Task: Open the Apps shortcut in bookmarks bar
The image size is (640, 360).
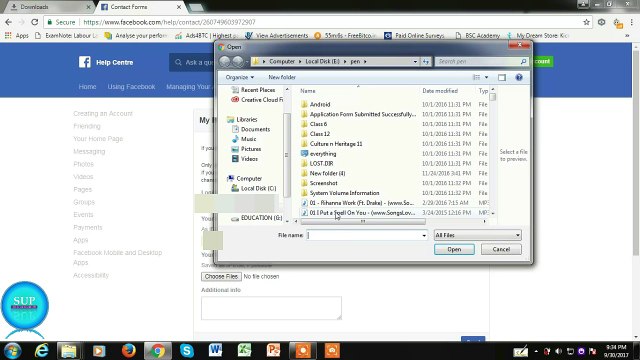Action: tap(17, 36)
